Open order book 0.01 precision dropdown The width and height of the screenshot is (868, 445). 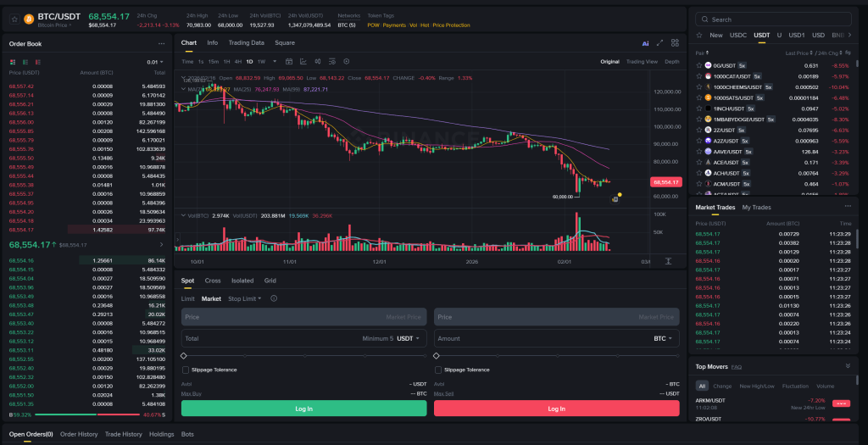click(x=155, y=63)
